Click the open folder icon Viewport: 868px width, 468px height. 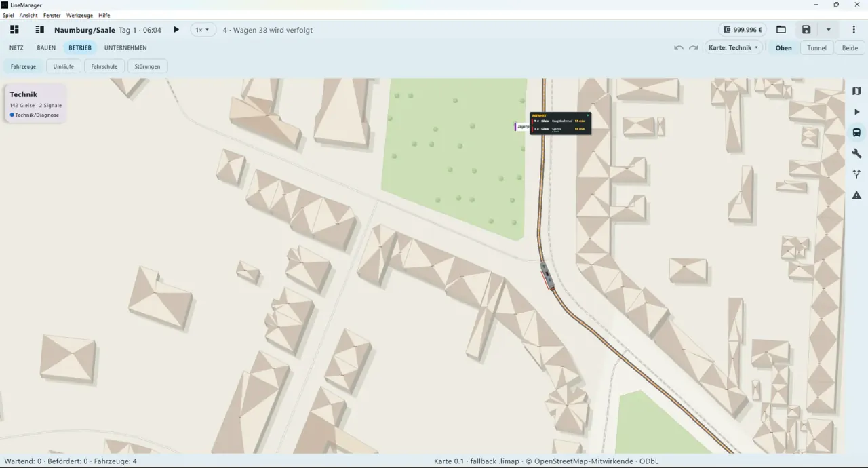pyautogui.click(x=781, y=30)
